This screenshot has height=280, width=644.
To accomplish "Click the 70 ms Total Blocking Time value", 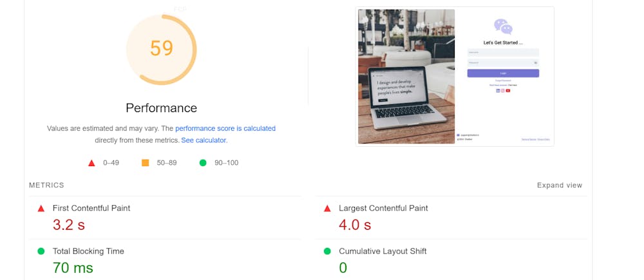I will (73, 267).
